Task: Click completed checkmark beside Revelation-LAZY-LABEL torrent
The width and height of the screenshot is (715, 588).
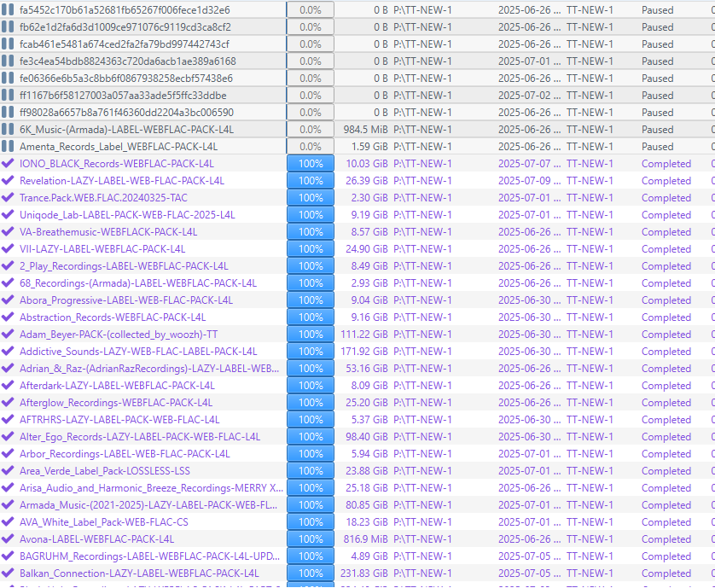Action: pyautogui.click(x=8, y=181)
